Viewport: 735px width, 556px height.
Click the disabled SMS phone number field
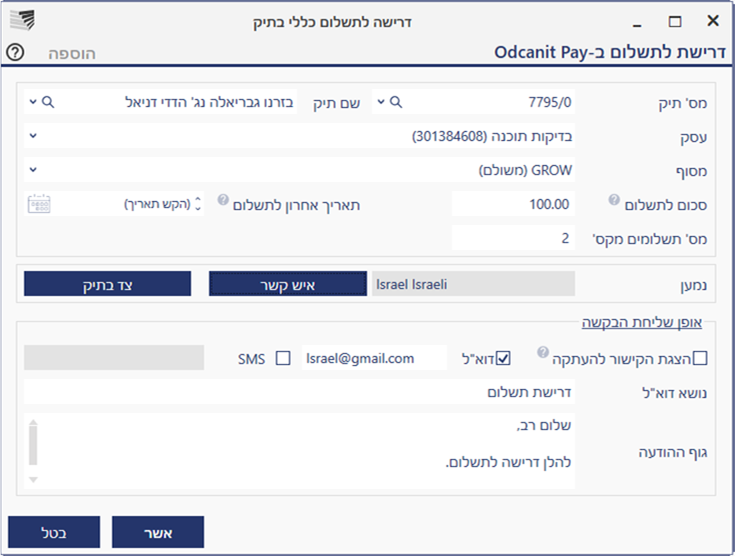tap(114, 358)
